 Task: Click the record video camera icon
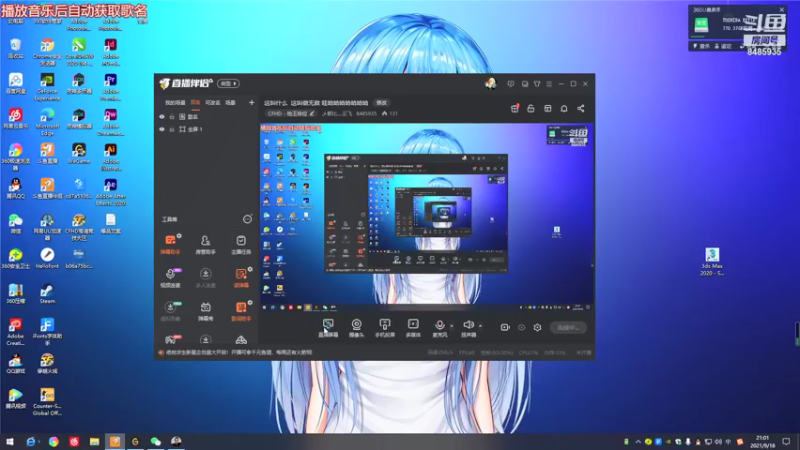tap(505, 328)
